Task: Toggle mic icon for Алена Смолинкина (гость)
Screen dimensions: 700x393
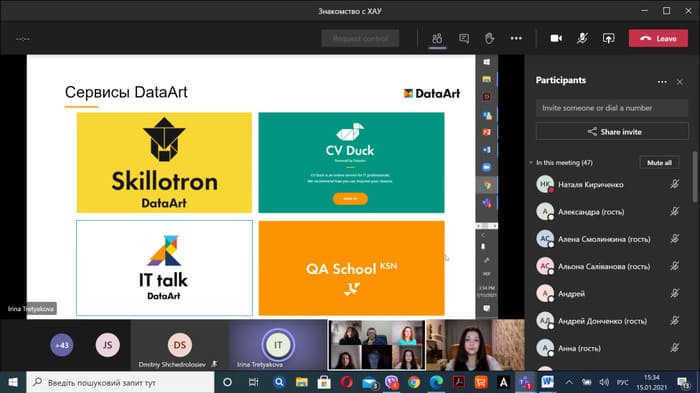Action: pos(675,238)
